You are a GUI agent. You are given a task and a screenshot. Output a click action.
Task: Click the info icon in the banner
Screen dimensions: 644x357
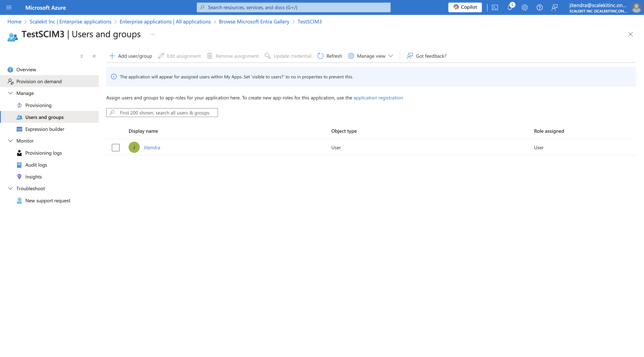click(x=114, y=77)
